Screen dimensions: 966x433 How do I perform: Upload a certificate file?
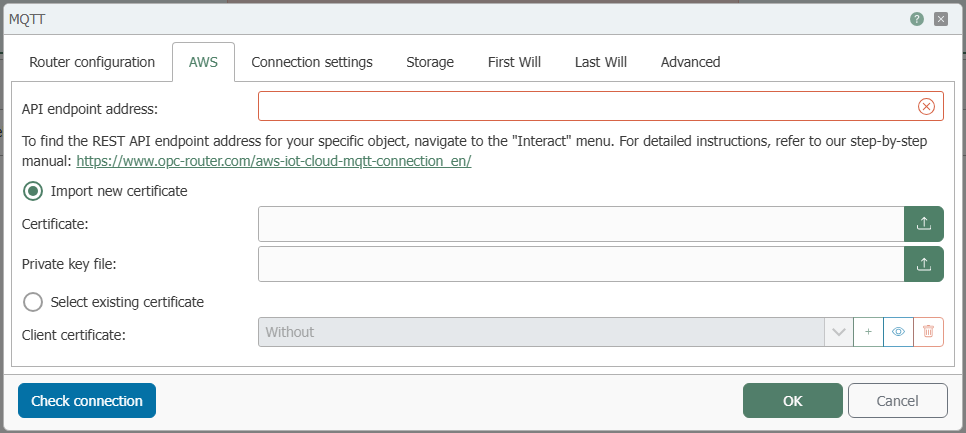click(924, 224)
